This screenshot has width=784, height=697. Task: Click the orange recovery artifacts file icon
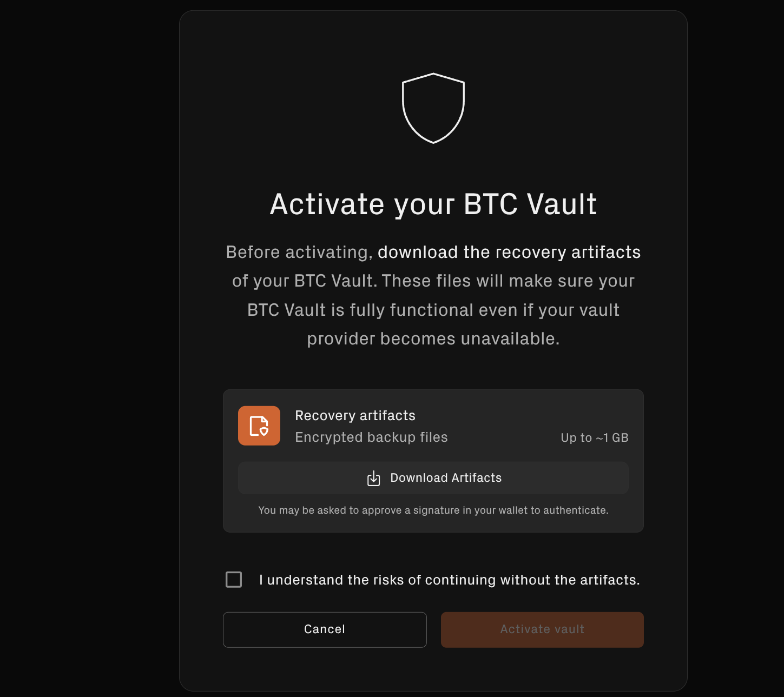tap(259, 426)
